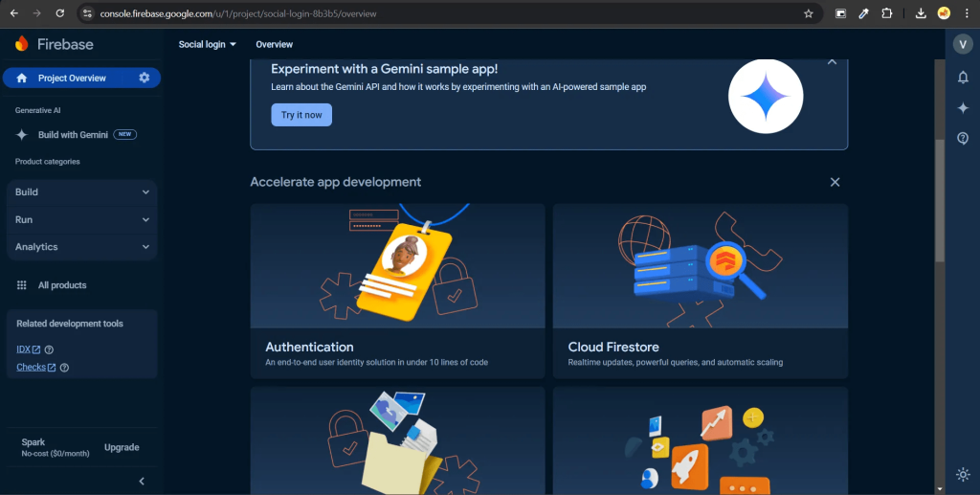The height and width of the screenshot is (495, 980).
Task: Expand the Build category
Action: [x=81, y=192]
